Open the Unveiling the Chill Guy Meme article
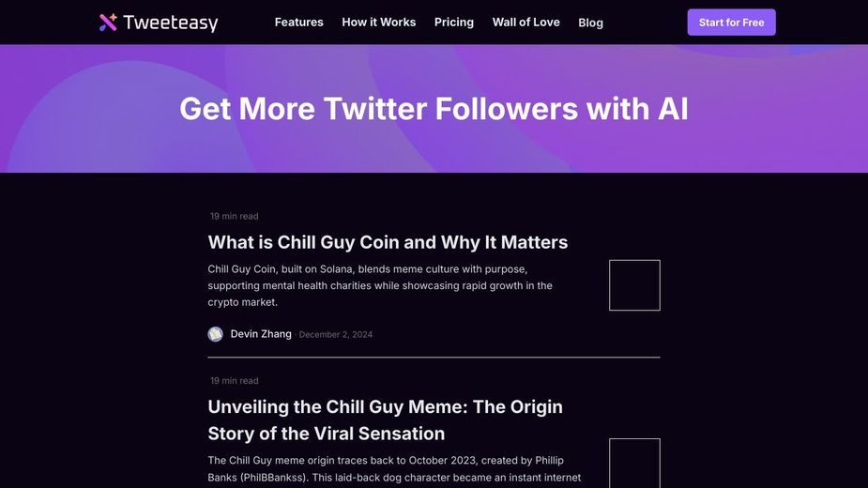 (x=385, y=419)
